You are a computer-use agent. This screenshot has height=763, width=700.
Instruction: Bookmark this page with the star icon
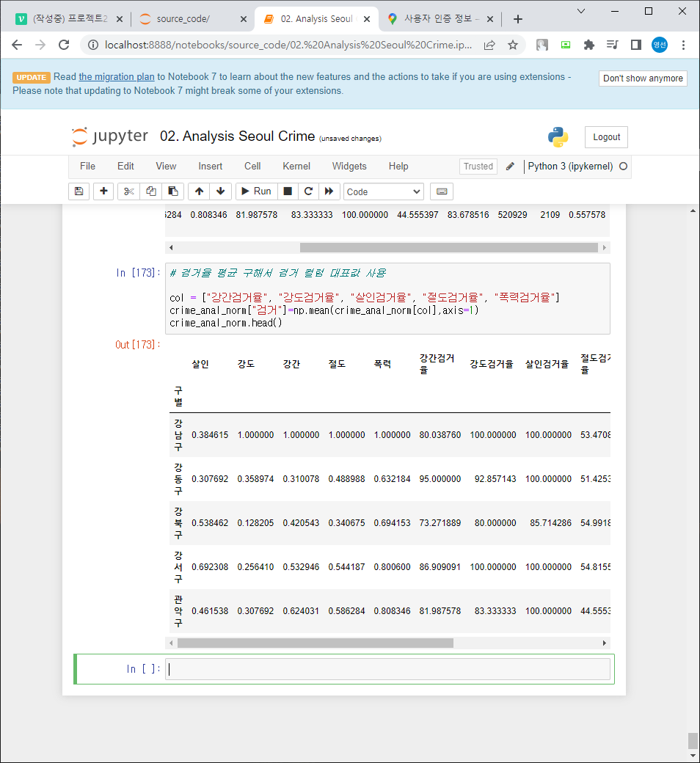513,45
